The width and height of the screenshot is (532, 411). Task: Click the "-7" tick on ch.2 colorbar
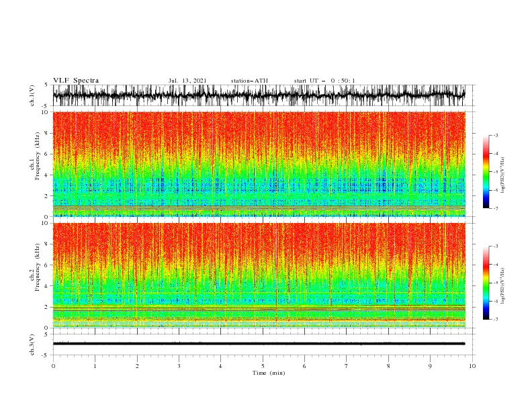[495, 320]
